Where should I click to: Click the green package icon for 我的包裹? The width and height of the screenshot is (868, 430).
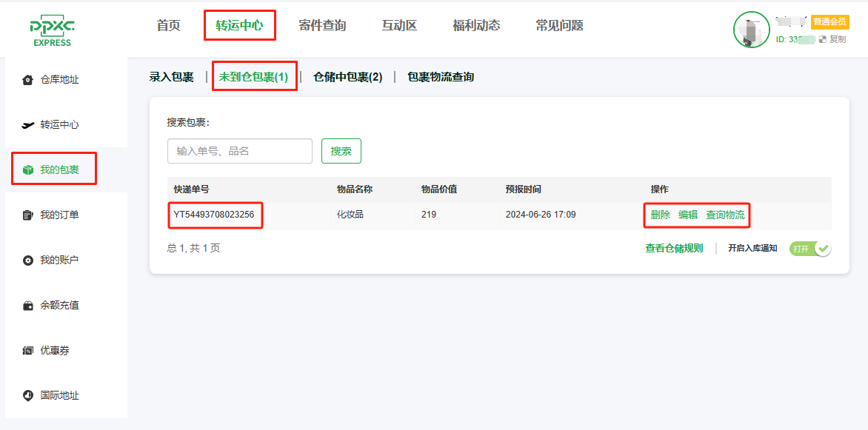pos(28,170)
